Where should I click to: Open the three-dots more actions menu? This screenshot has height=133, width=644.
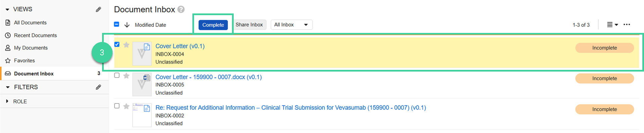[x=627, y=25]
